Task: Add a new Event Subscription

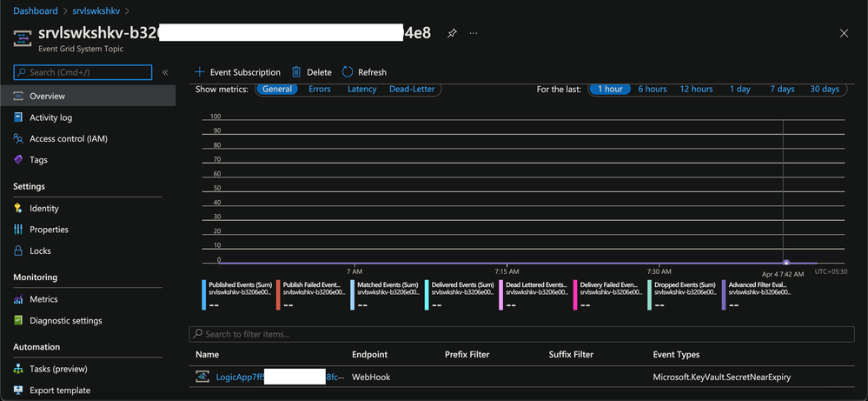Action: click(x=238, y=72)
